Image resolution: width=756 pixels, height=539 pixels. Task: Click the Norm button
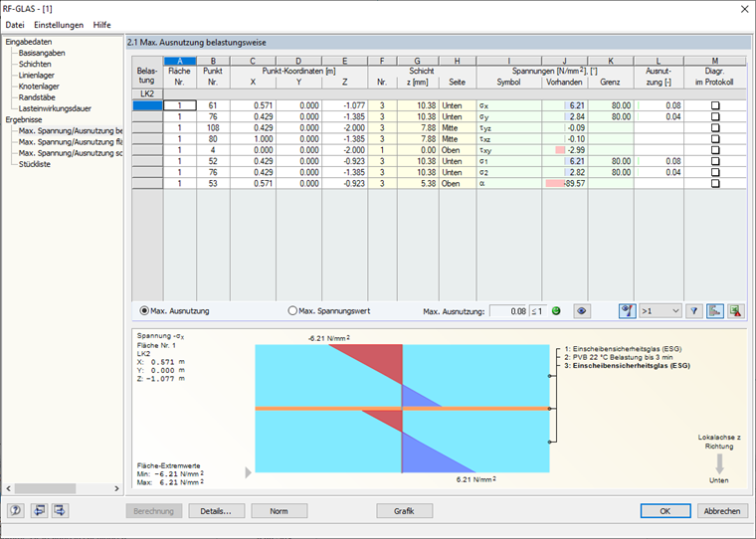tap(280, 511)
